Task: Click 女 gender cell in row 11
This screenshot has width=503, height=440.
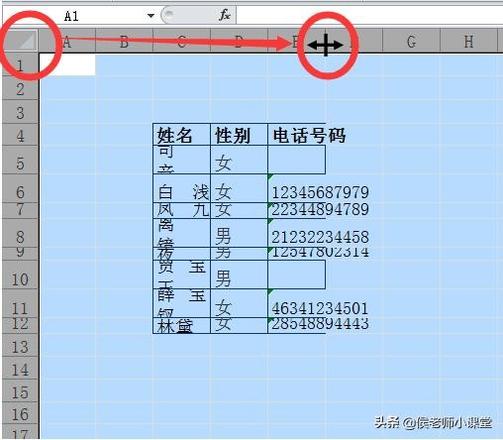Action: point(239,303)
